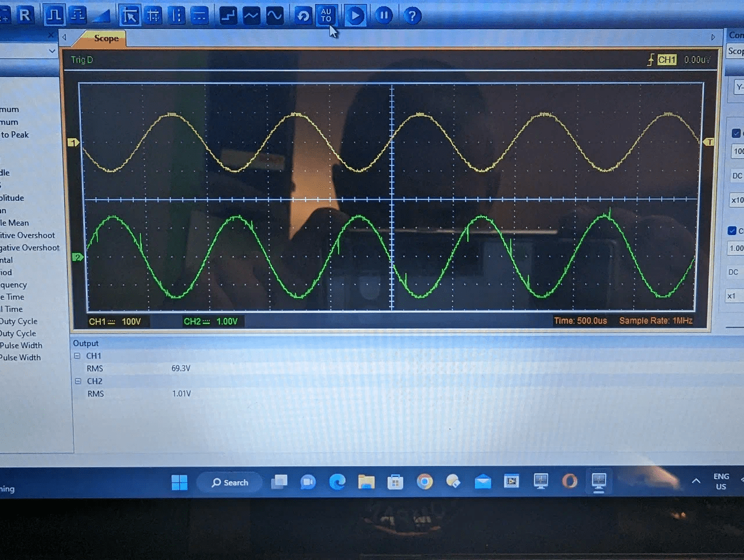Click the noisy line waveform icon
This screenshot has height=560, width=744.
coord(251,15)
